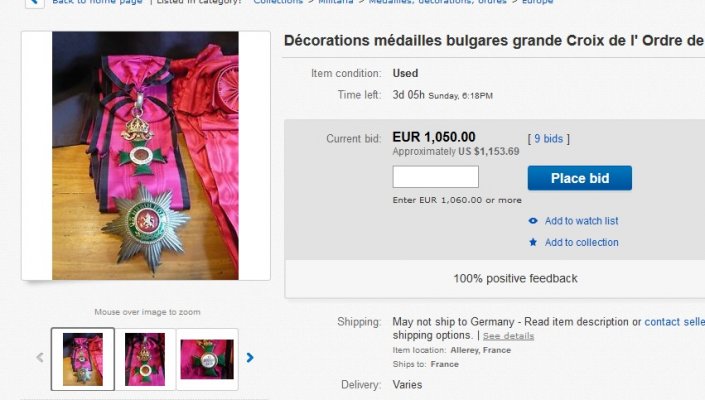Click the main medal photo to enlarge

pos(145,156)
